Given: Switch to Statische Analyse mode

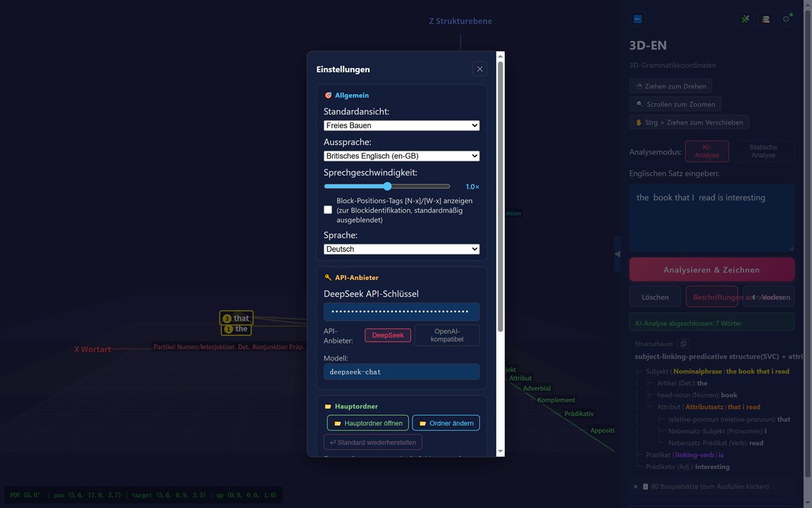Looking at the screenshot, I should point(763,151).
